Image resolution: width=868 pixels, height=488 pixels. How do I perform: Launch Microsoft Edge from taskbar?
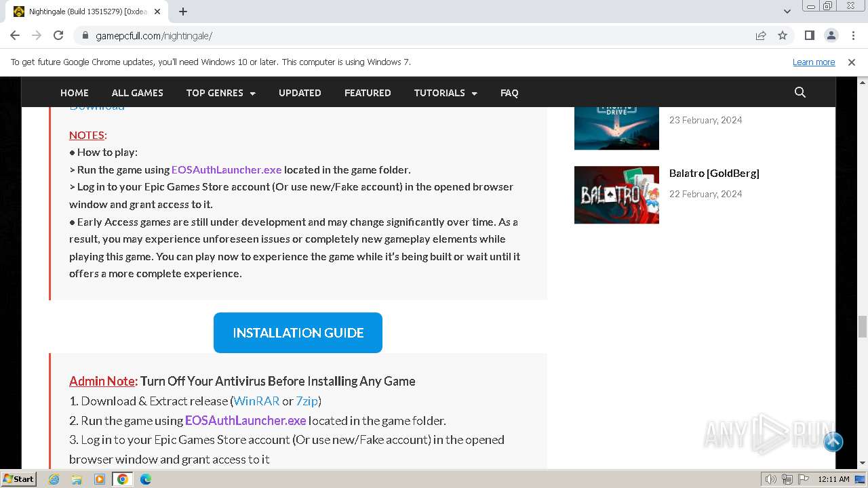click(x=146, y=479)
